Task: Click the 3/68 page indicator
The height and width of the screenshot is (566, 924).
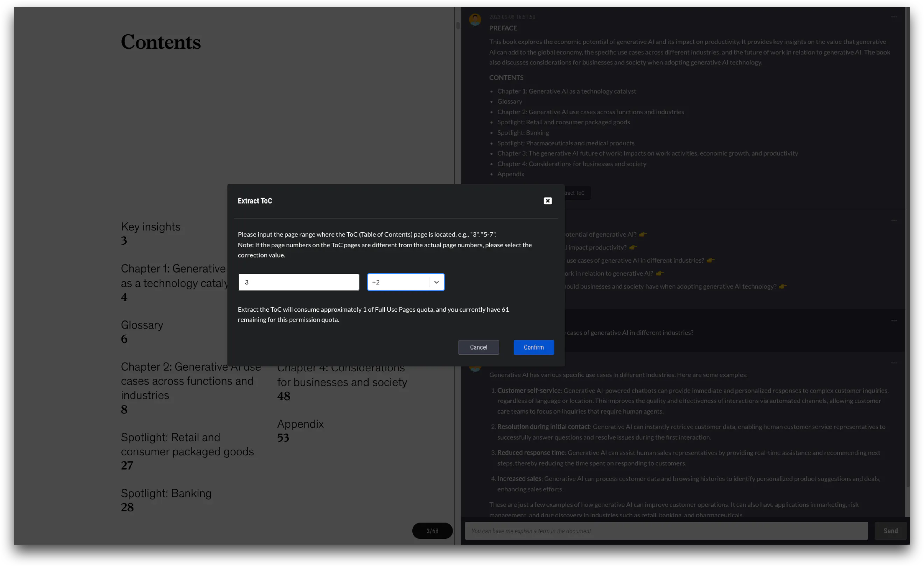Action: click(432, 531)
